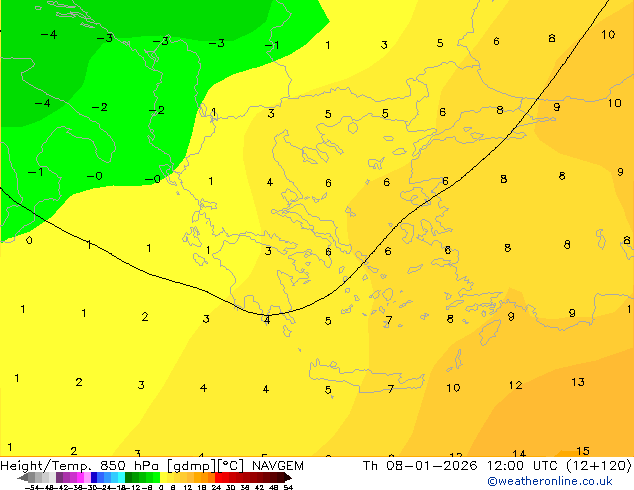
Task: Click the '54' label at the scale's end
Action: (x=288, y=487)
